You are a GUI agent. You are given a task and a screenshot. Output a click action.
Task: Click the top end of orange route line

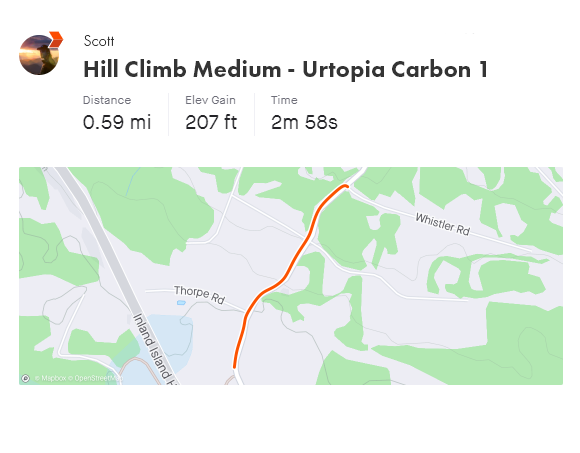tap(346, 186)
